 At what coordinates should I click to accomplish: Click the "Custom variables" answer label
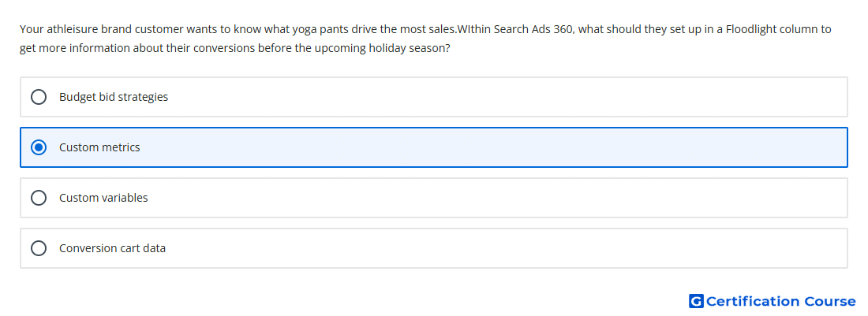(103, 198)
